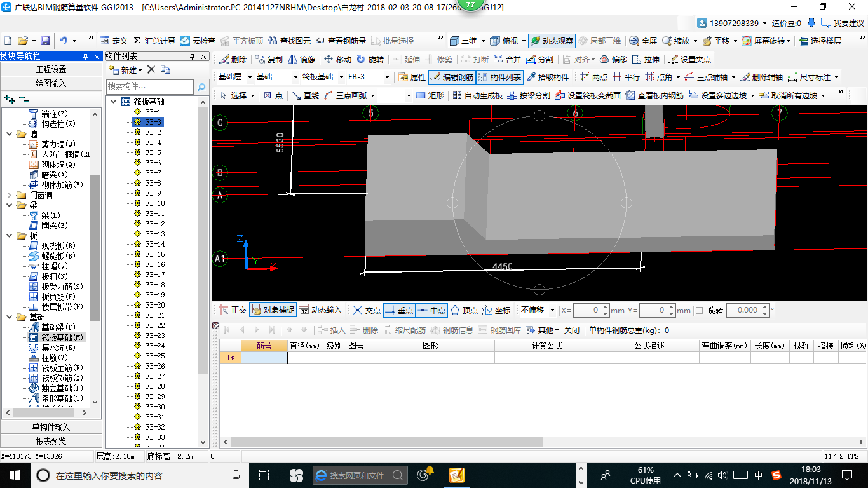This screenshot has width=868, height=488.
Task: Click 复制 copy tool
Action: [x=269, y=59]
